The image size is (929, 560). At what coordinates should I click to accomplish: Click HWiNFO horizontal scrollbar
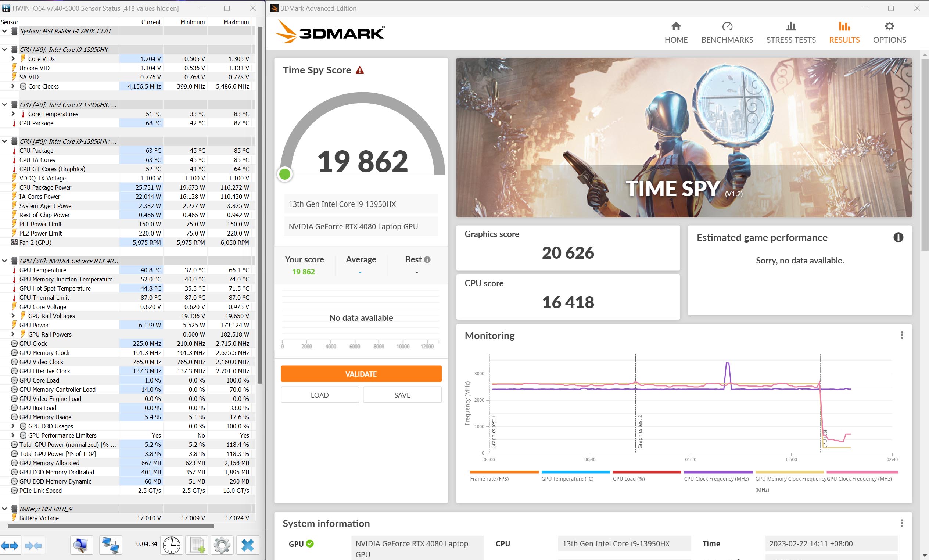(111, 526)
